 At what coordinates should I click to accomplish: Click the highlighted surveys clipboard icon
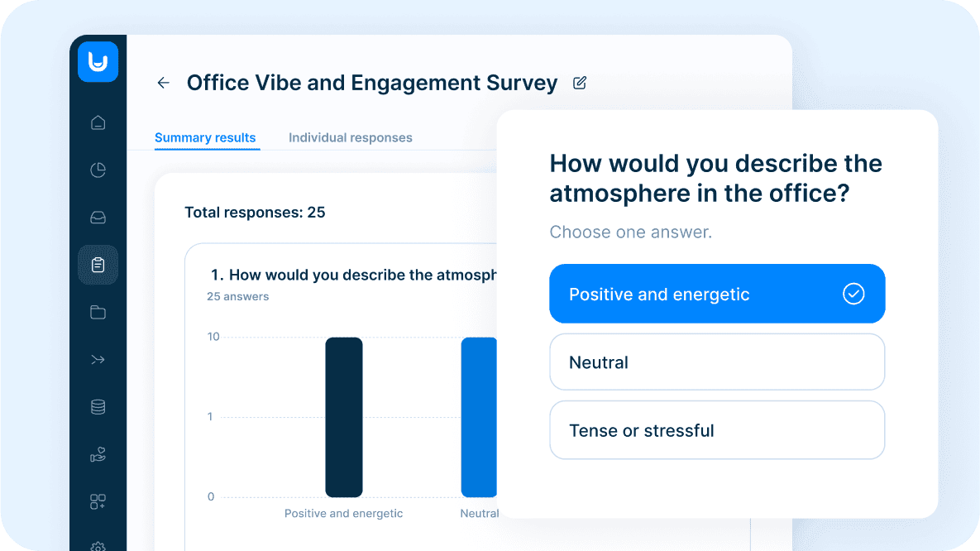(x=98, y=265)
